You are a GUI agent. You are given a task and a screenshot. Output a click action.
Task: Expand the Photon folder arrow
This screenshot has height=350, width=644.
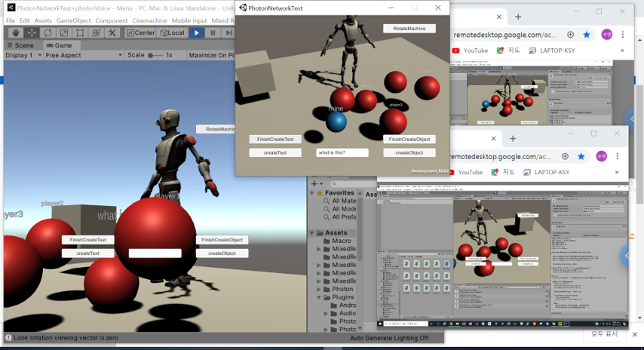pyautogui.click(x=319, y=289)
